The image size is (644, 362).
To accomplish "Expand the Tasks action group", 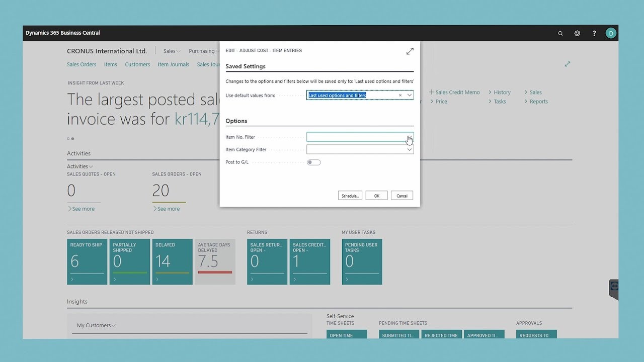I will (x=497, y=102).
